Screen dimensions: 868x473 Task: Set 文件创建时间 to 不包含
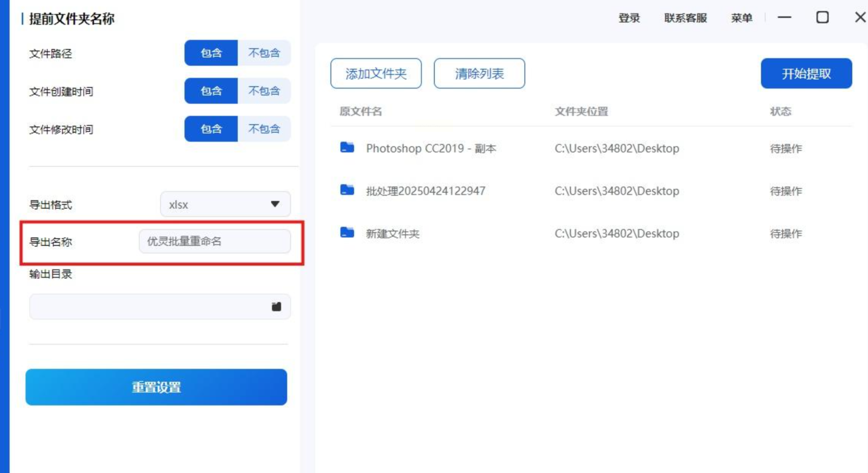[264, 91]
